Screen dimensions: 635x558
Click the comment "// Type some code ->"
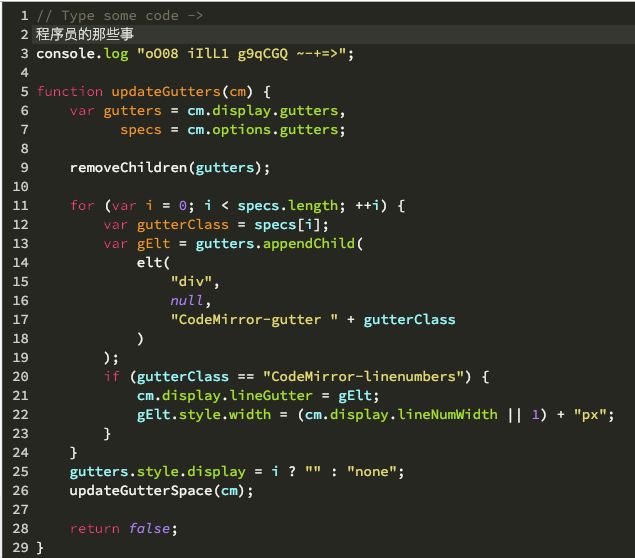pos(119,16)
